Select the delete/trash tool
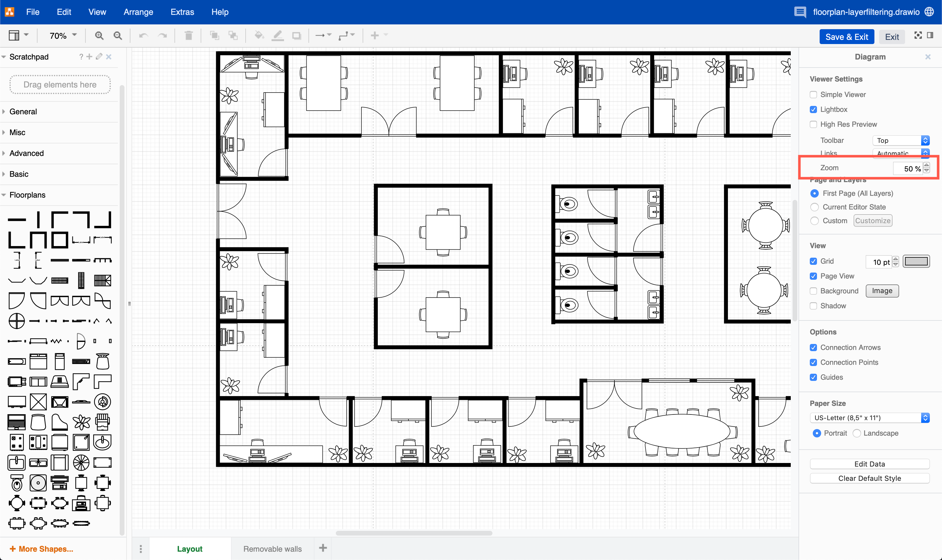Viewport: 942px width, 560px height. tap(189, 35)
